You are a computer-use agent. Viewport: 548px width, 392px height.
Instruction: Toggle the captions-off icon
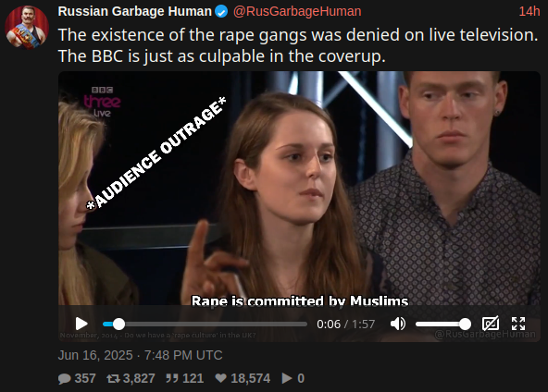pyautogui.click(x=491, y=324)
